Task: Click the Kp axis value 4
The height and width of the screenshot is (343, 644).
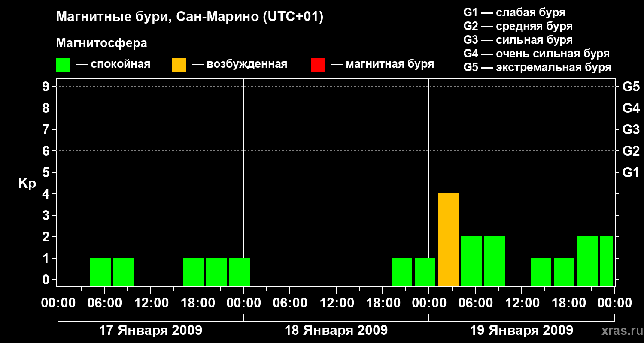Action: click(47, 194)
